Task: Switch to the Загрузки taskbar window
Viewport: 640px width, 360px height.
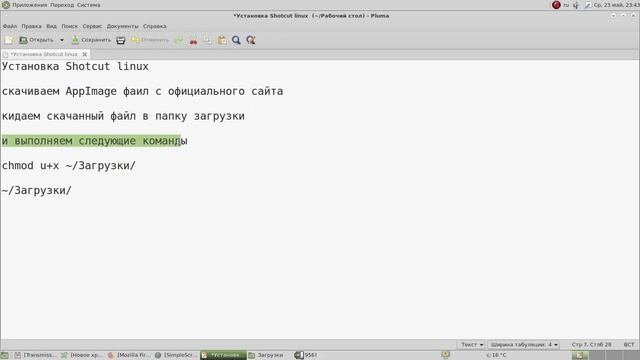Action: click(266, 356)
